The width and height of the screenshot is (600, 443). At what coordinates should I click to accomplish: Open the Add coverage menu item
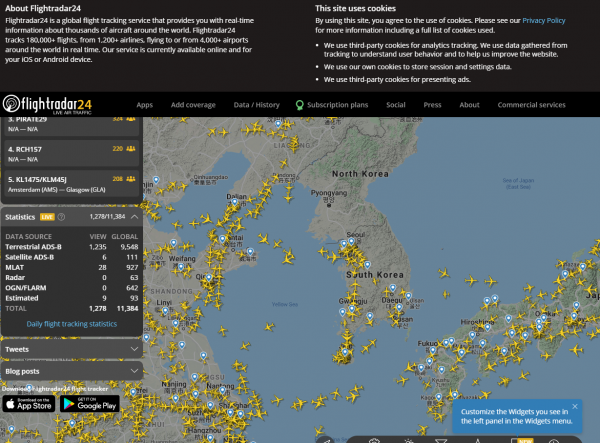pyautogui.click(x=193, y=105)
